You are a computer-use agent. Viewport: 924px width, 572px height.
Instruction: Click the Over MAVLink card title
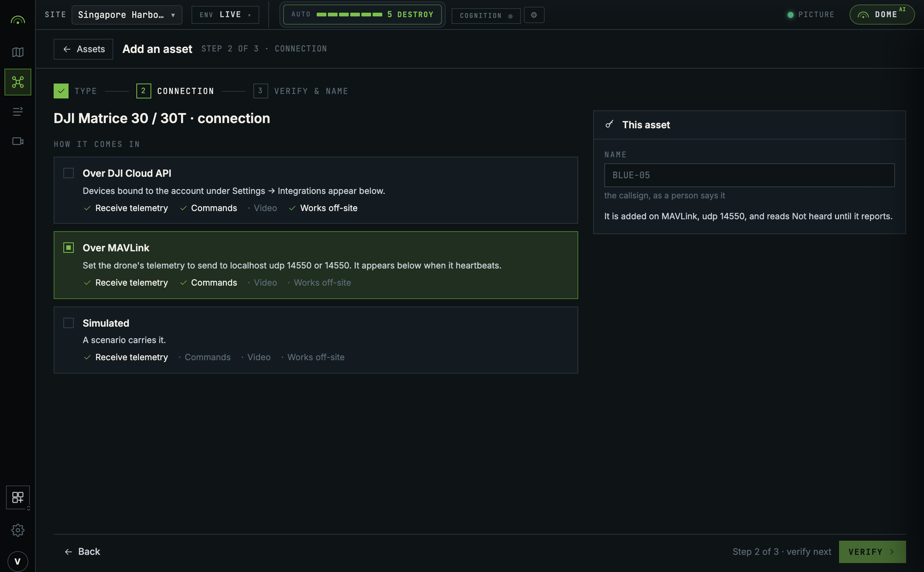pyautogui.click(x=116, y=248)
